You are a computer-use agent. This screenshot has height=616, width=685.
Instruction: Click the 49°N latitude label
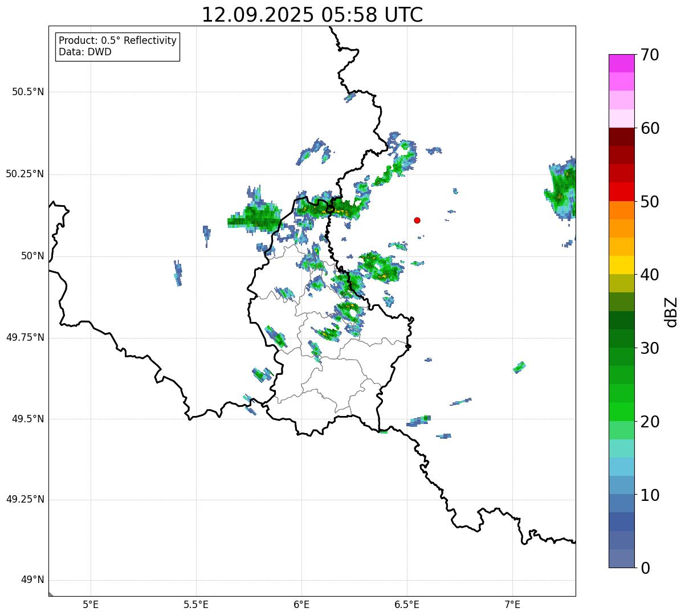tap(32, 580)
